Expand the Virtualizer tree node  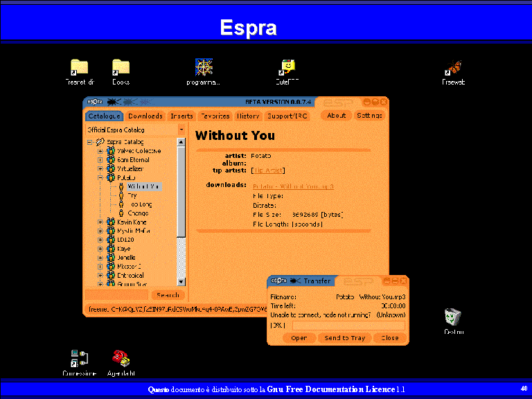(x=100, y=168)
